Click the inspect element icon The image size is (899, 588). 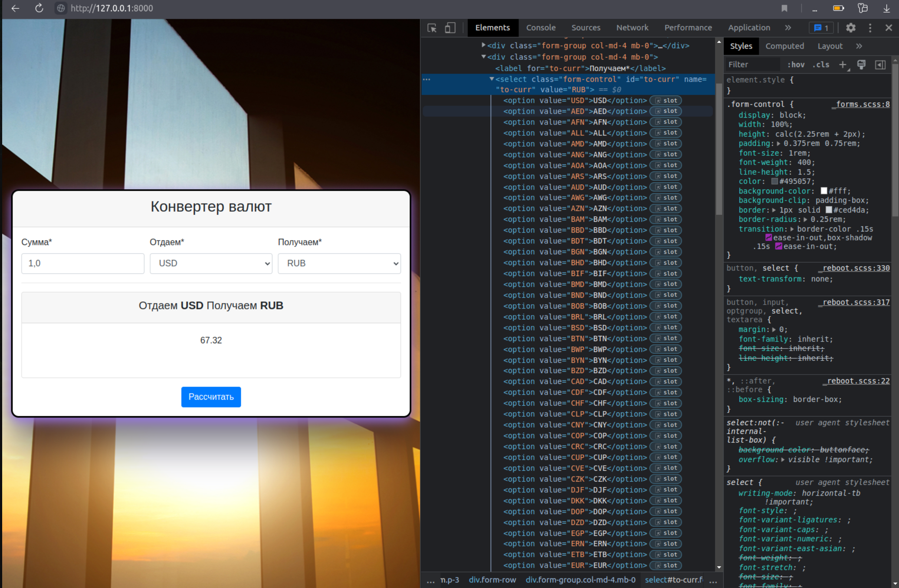pos(433,28)
